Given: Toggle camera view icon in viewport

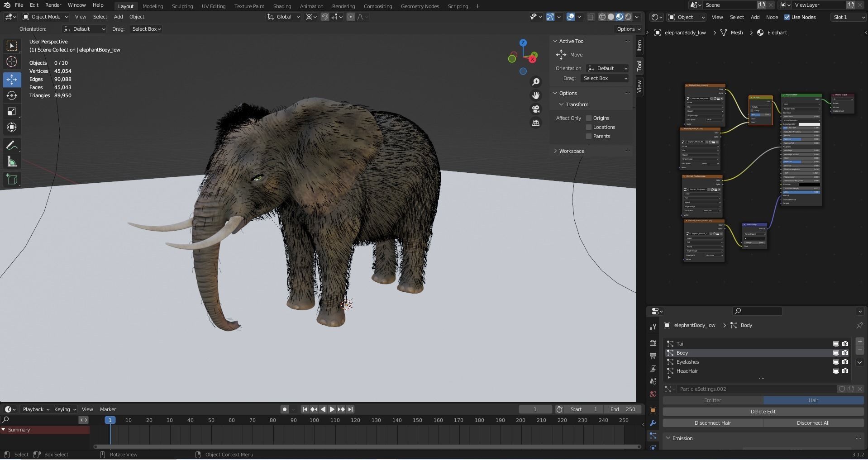Looking at the screenshot, I should coord(536,109).
